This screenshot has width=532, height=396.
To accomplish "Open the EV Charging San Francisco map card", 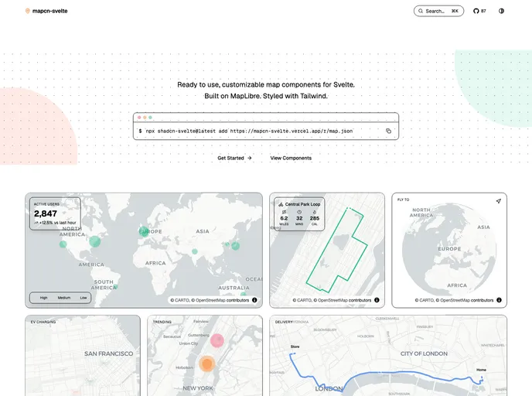I will click(83, 356).
